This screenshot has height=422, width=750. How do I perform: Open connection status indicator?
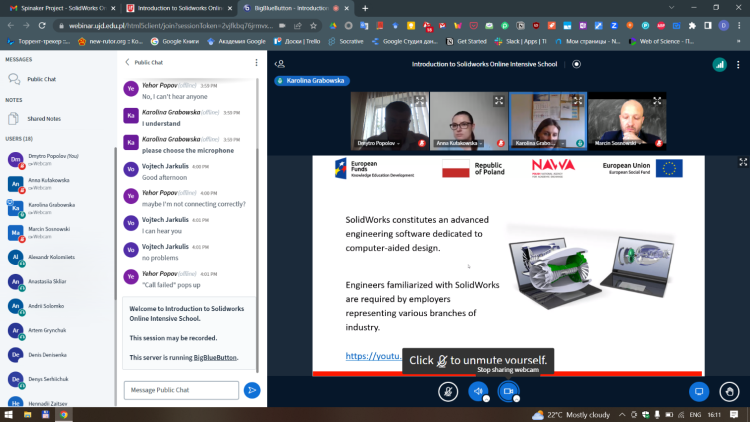click(x=718, y=64)
